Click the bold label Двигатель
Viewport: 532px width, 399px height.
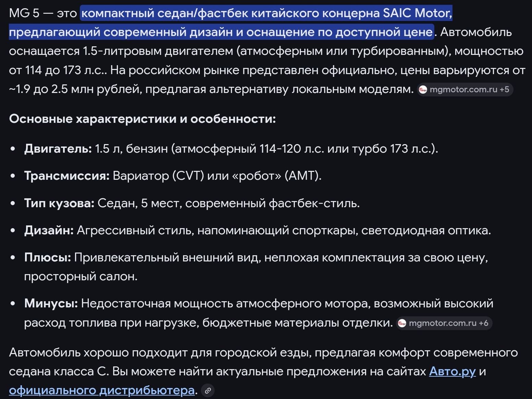58,149
